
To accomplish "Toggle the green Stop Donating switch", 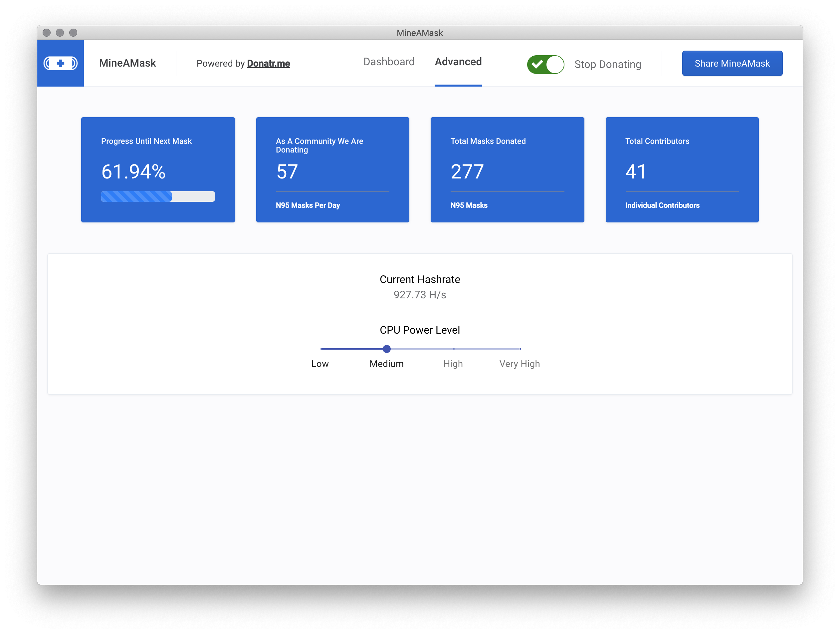I will (x=545, y=64).
